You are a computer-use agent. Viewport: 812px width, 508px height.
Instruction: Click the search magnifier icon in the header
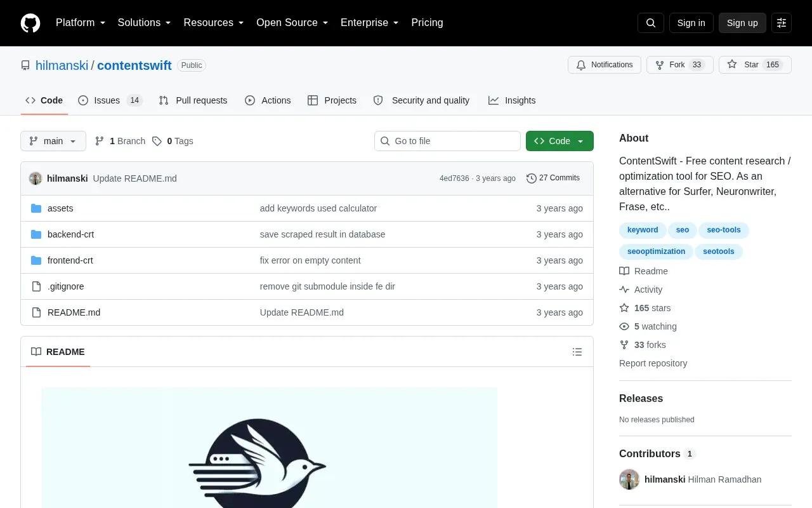point(651,23)
